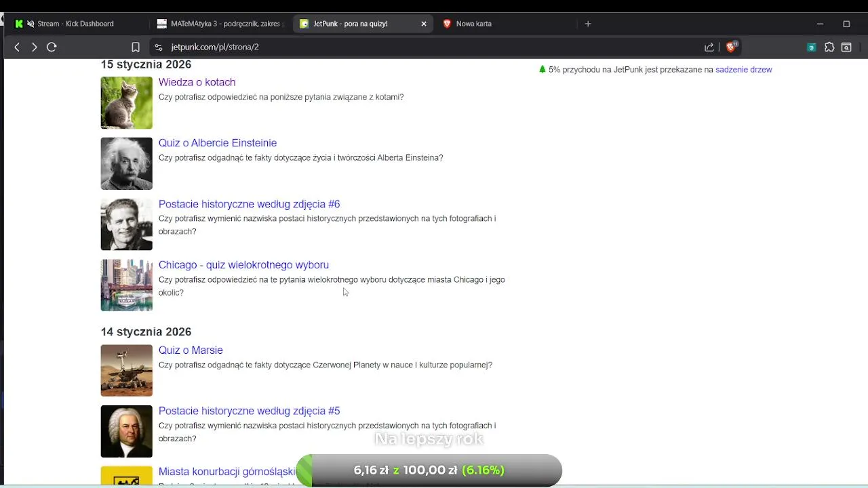Click the smiling man thumbnail for zdjęcia #6
Screen dimensions: 868x488
[x=127, y=224]
